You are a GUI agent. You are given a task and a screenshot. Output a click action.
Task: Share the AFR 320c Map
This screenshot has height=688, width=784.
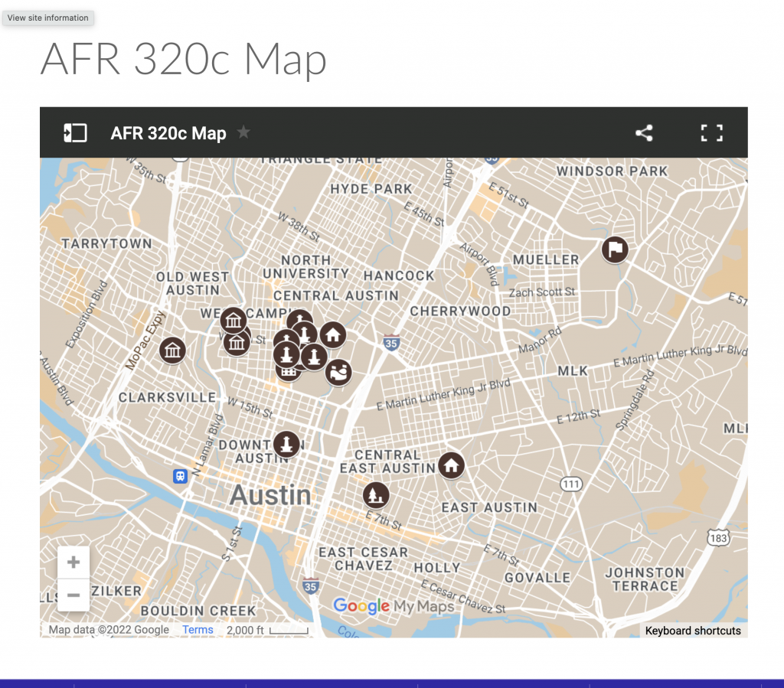pyautogui.click(x=644, y=133)
